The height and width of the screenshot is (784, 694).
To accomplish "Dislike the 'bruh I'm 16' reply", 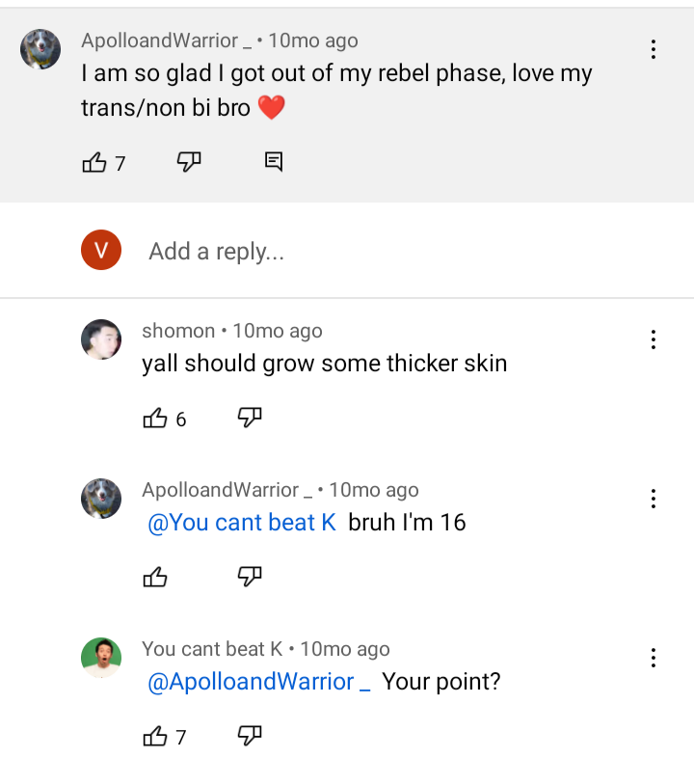I will [250, 577].
